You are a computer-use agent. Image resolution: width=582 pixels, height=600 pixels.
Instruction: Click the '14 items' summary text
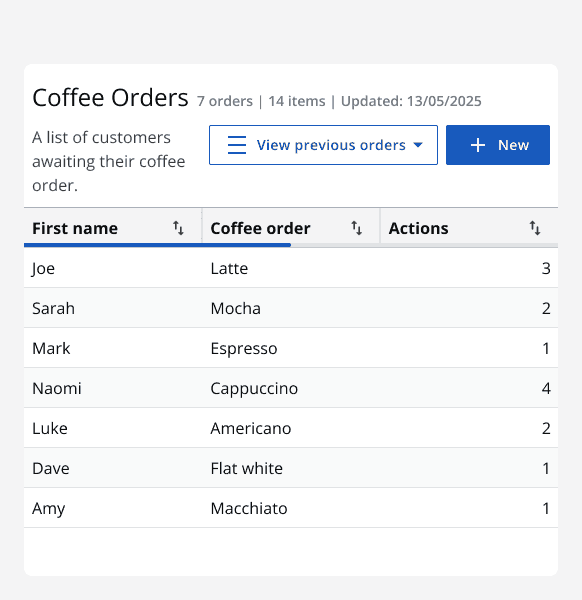click(x=297, y=101)
